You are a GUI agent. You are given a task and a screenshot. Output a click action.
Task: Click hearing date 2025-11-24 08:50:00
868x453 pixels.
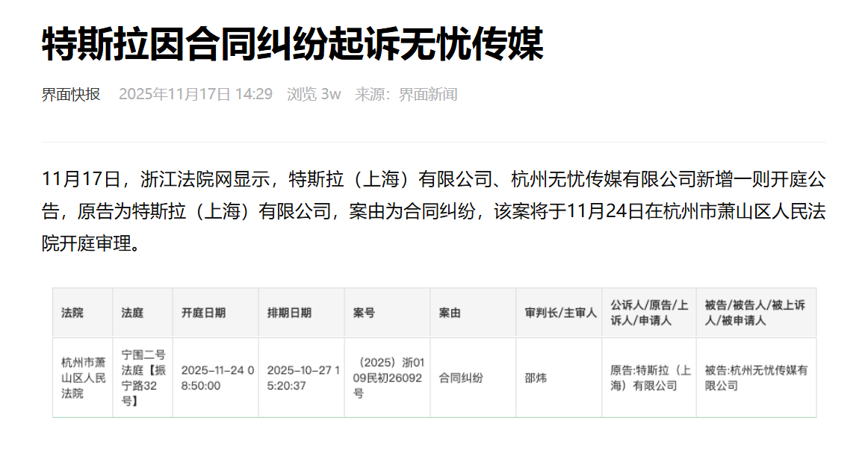[217, 378]
